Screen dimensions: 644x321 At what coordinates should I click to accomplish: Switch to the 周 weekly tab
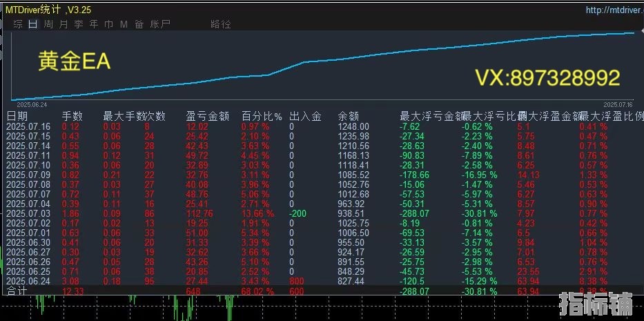click(48, 24)
